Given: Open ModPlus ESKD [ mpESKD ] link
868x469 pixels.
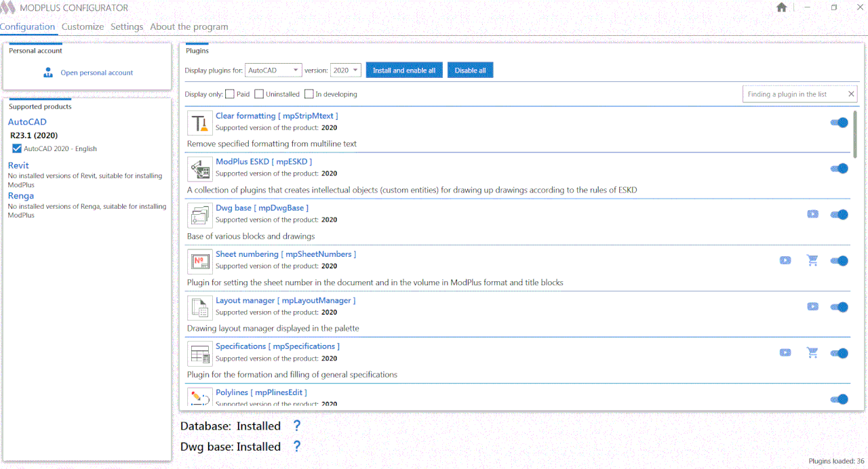Looking at the screenshot, I should point(264,161).
